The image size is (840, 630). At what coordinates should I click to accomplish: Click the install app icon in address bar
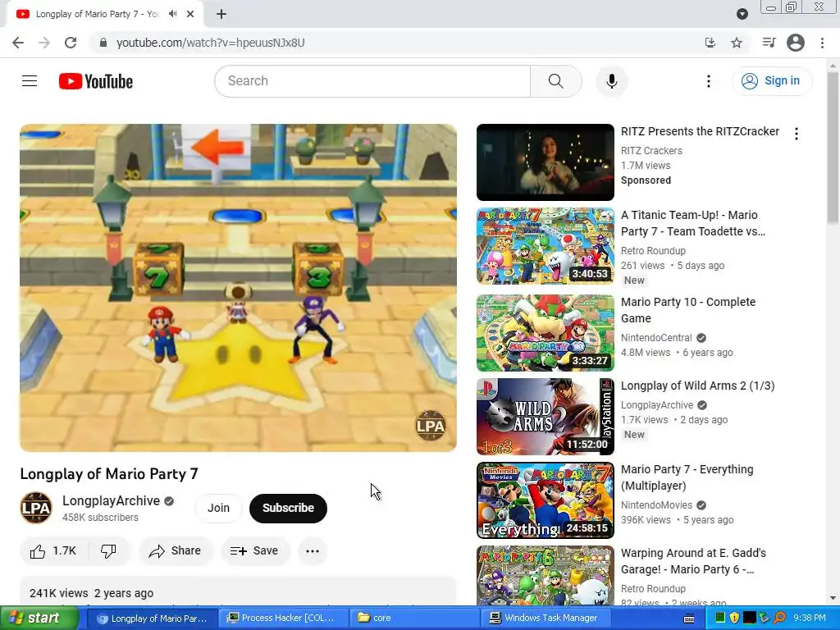[x=710, y=43]
